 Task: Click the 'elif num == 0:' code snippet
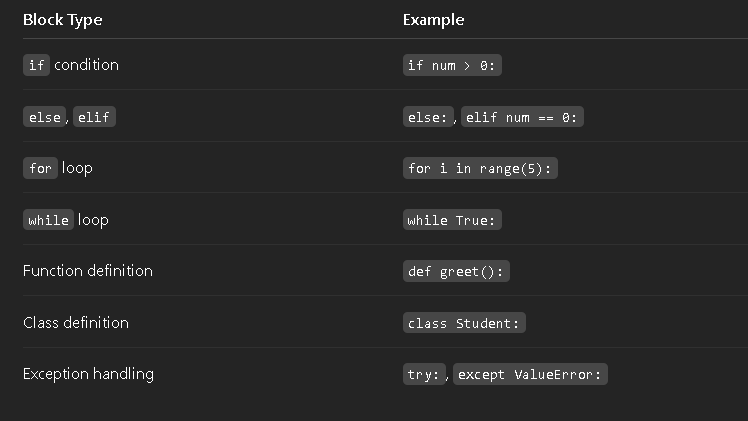point(522,117)
